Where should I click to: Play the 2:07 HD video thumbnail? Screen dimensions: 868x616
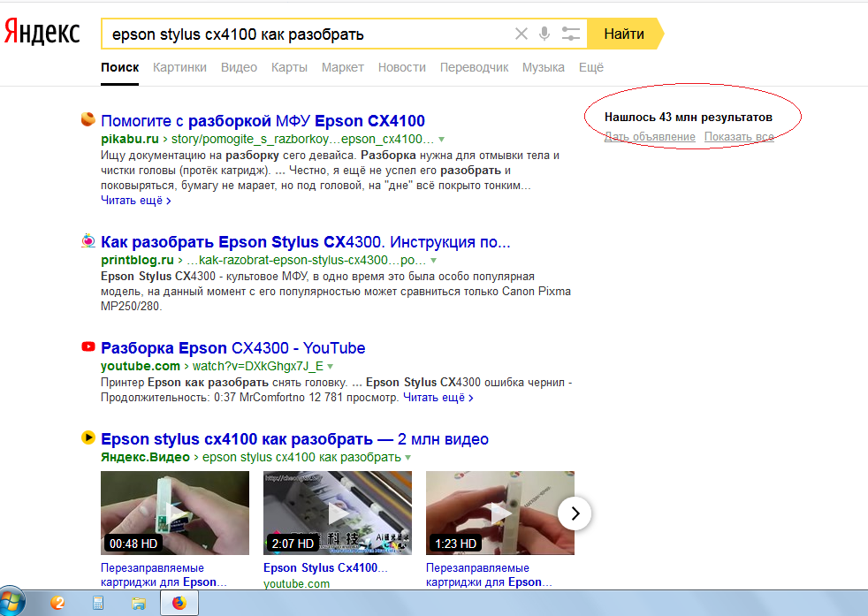tap(338, 513)
